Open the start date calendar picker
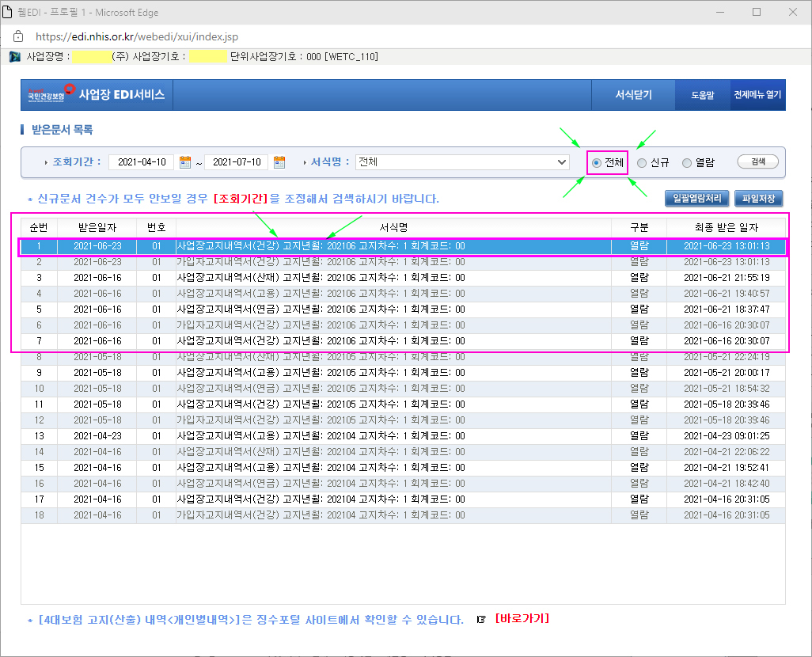This screenshot has width=812, height=657. pyautogui.click(x=186, y=162)
